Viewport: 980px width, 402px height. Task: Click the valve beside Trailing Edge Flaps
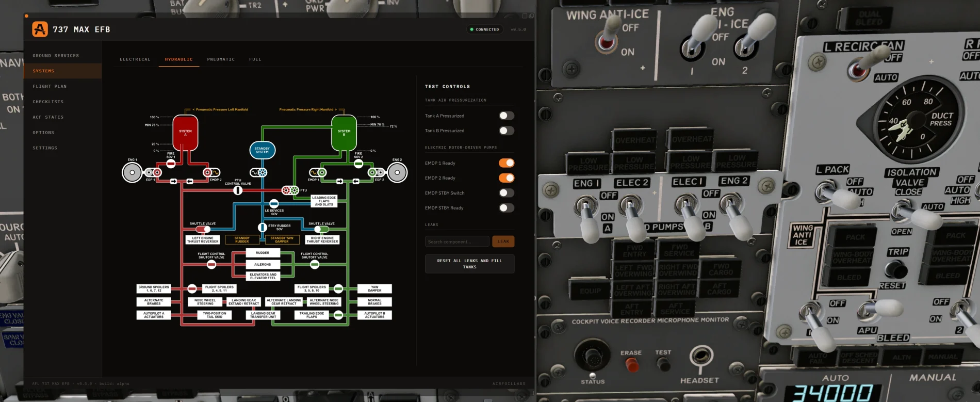(x=338, y=315)
